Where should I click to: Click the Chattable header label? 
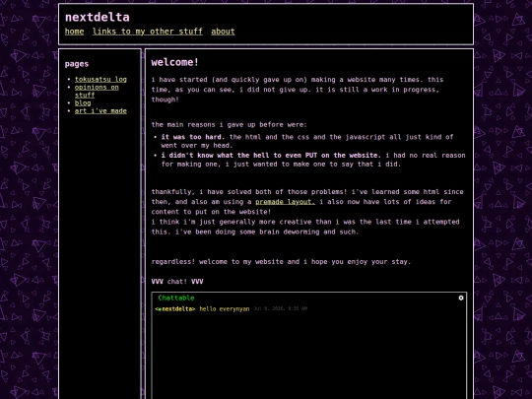pyautogui.click(x=176, y=298)
